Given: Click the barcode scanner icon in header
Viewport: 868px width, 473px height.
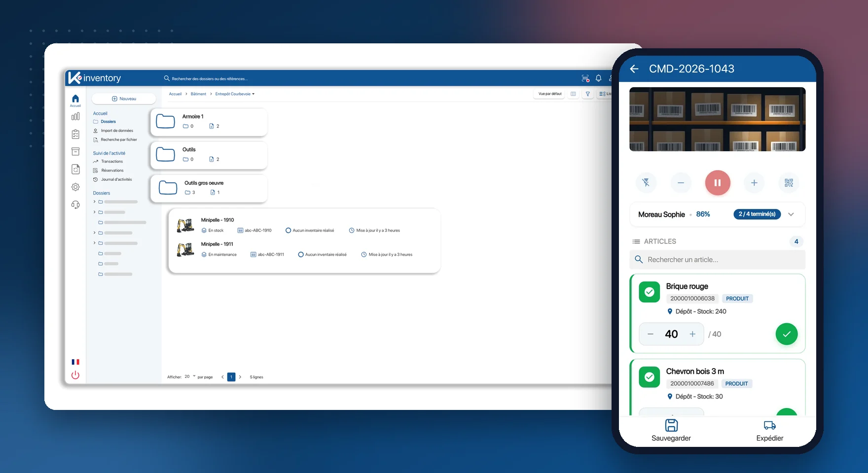Looking at the screenshot, I should pyautogui.click(x=585, y=78).
